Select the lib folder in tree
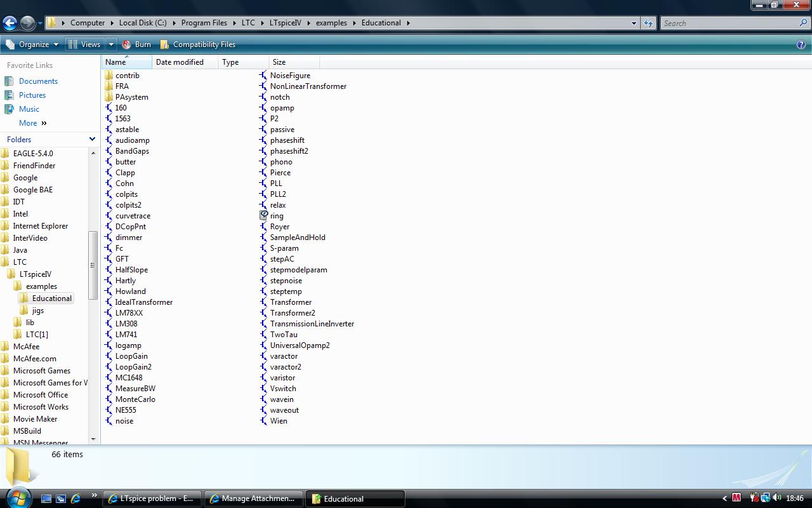Screen dimensions: 812x508 coord(30,323)
